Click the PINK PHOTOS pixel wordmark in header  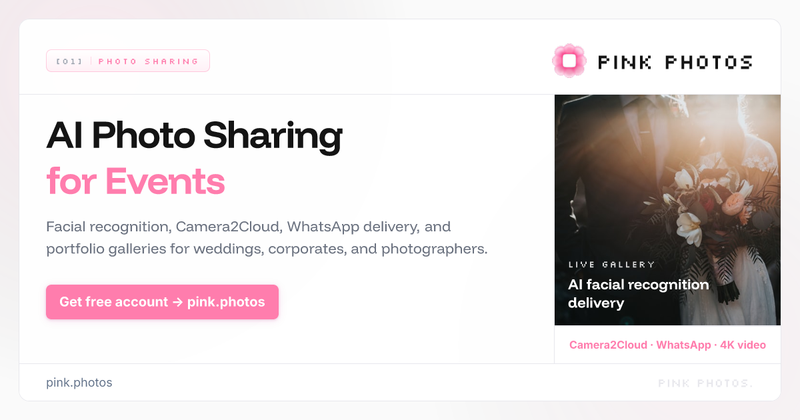(x=675, y=62)
